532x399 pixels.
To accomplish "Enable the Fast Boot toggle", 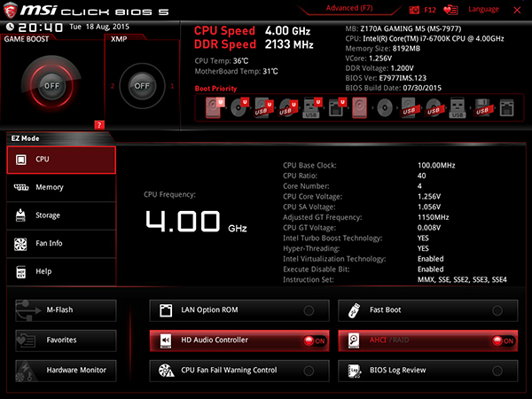I will pos(497,310).
